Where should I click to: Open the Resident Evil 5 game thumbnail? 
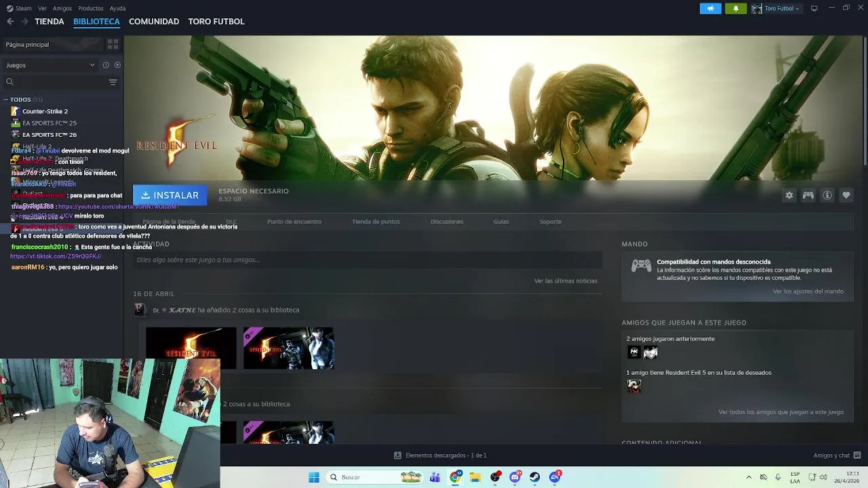tap(191, 348)
